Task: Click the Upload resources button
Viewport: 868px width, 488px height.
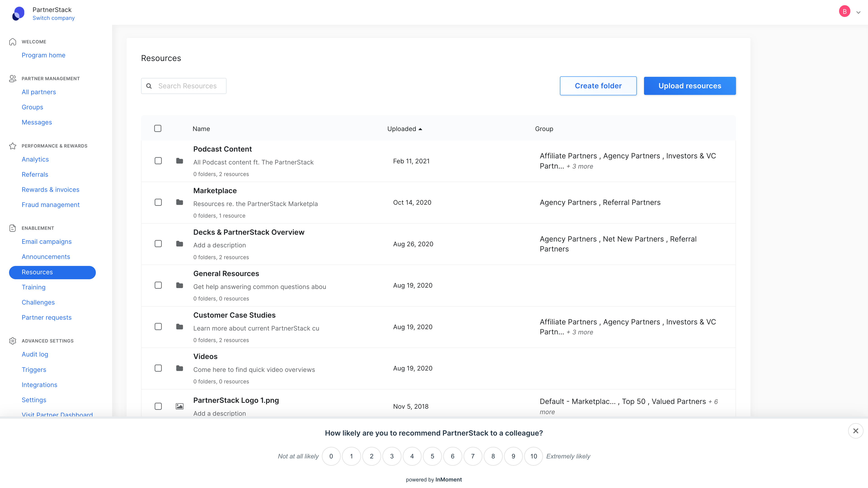Action: [690, 86]
